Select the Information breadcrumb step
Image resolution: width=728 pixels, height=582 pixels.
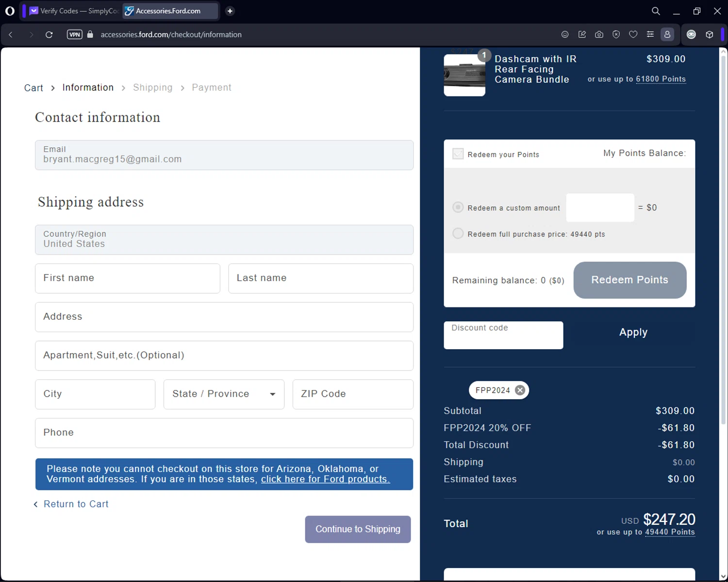point(88,87)
